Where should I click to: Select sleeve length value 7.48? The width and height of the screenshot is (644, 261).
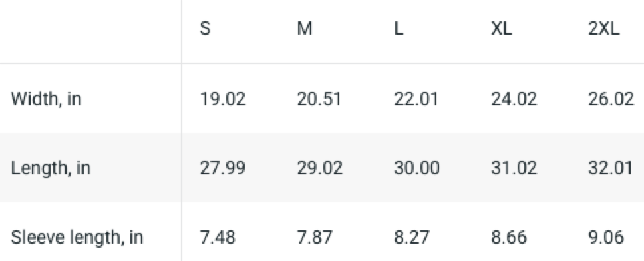coord(218,237)
